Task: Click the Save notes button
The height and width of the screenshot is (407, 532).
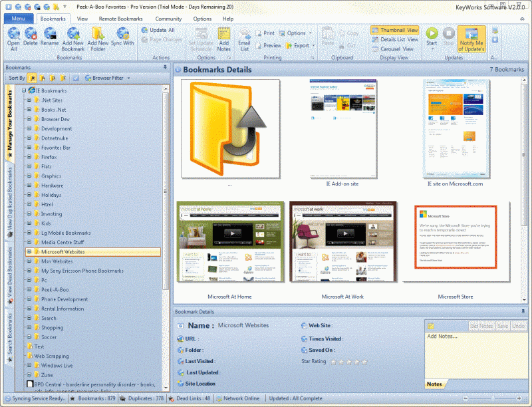Action: [x=503, y=326]
